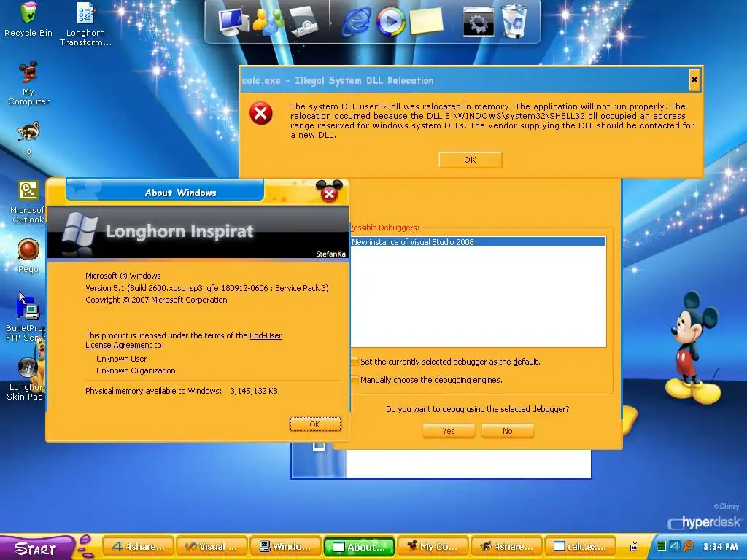The height and width of the screenshot is (560, 747).
Task: Click the computer monitor icon in the top dock
Action: click(233, 21)
